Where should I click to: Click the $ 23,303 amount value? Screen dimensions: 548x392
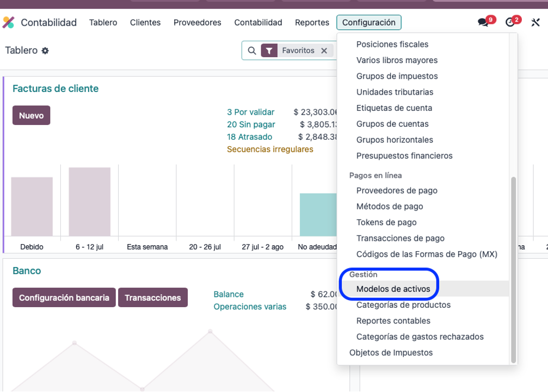point(315,112)
